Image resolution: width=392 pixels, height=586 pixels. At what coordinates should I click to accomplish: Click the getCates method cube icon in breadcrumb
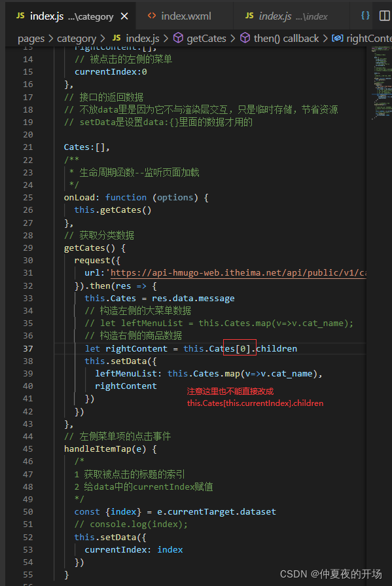pyautogui.click(x=178, y=38)
